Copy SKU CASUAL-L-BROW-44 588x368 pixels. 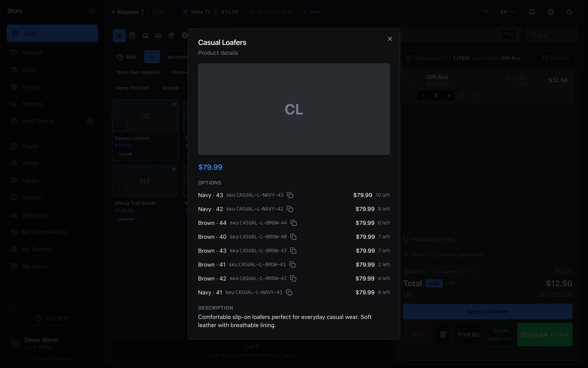coord(294,223)
